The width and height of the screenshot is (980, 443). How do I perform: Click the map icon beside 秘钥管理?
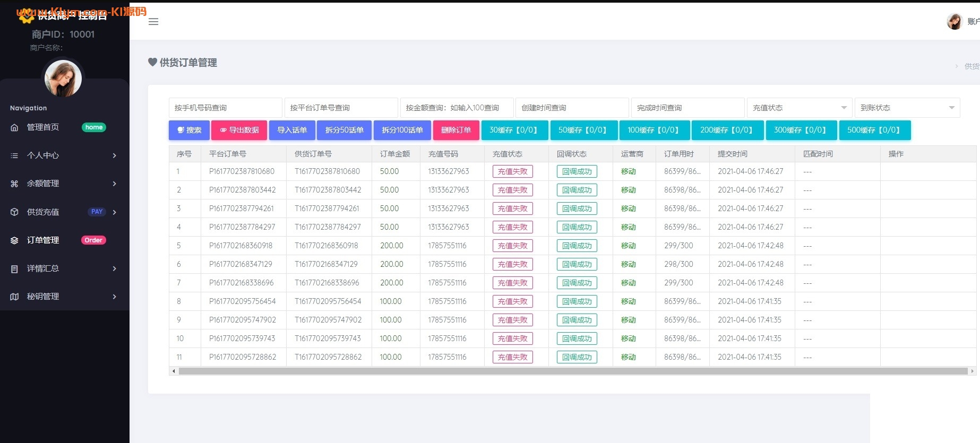[x=14, y=297]
